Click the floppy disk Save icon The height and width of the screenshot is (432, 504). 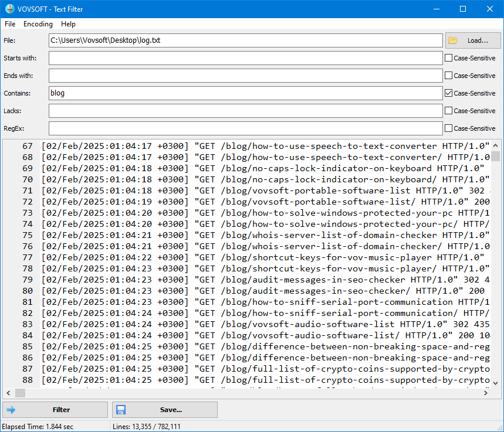tap(121, 410)
